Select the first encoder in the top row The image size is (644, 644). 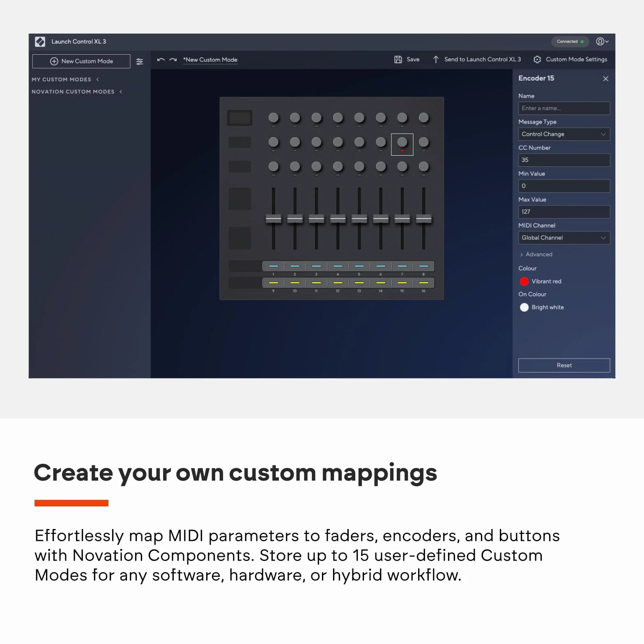[x=274, y=118]
